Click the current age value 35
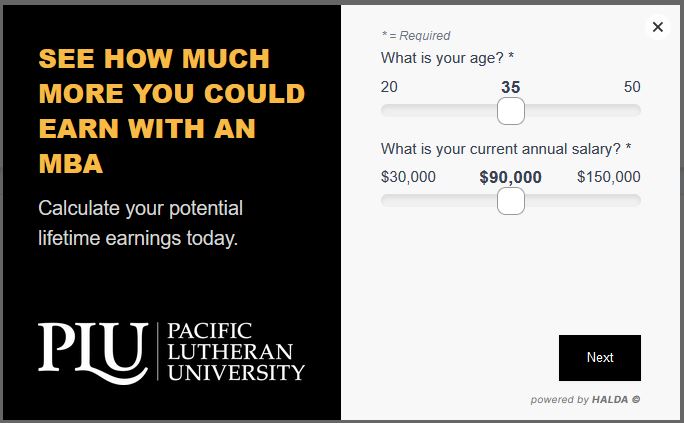Viewport: 684px width, 423px height. pyautogui.click(x=511, y=87)
